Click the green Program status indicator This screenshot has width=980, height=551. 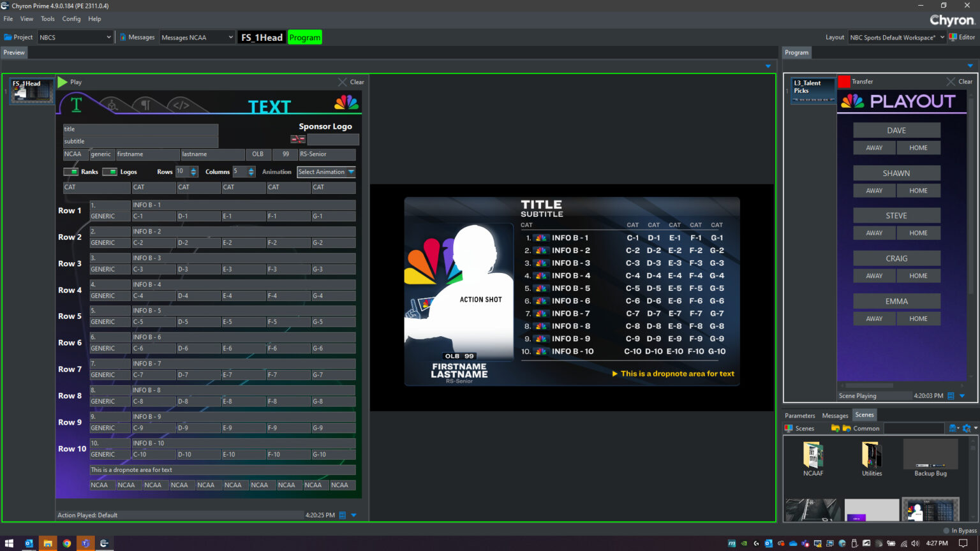(305, 37)
